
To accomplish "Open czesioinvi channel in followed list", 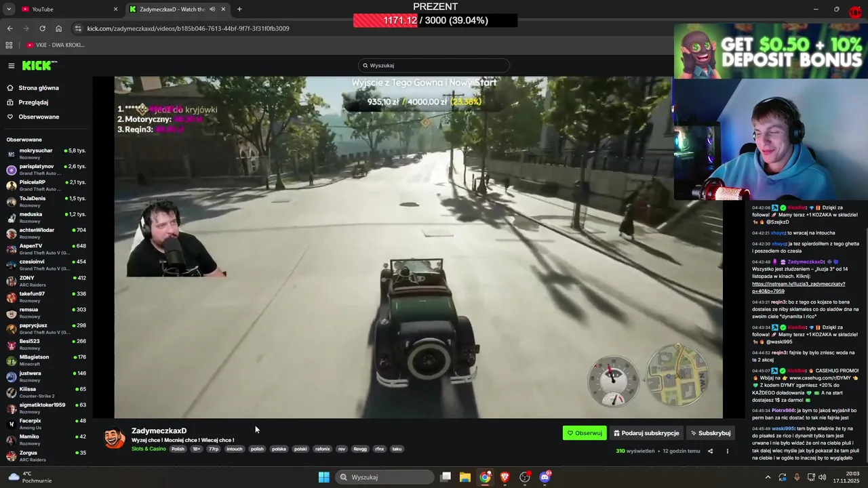I will pos(46,265).
